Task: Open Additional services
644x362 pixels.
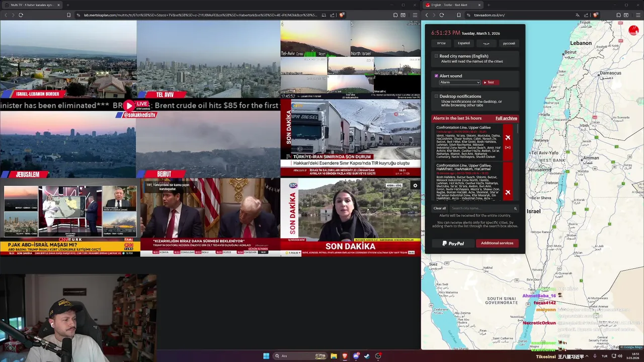Action: click(497, 243)
